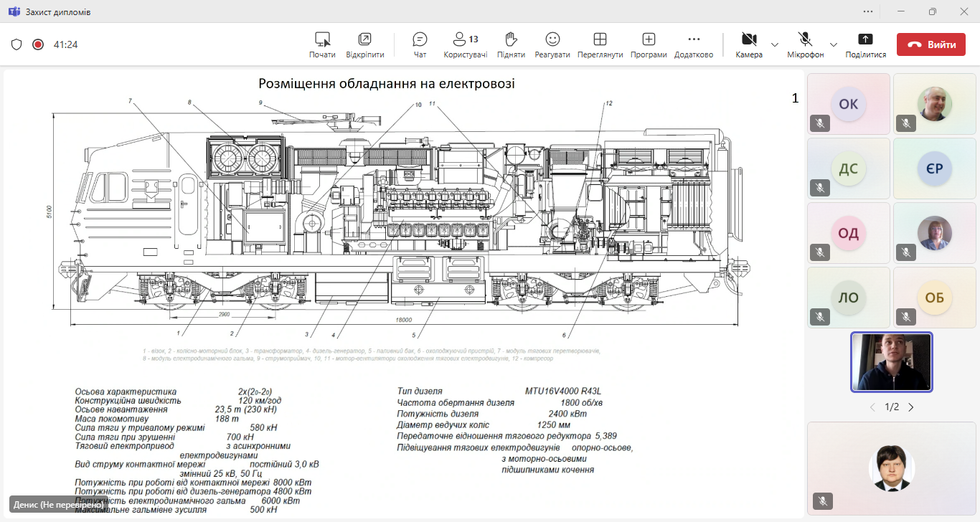Select the ЛО participant tile

849,298
